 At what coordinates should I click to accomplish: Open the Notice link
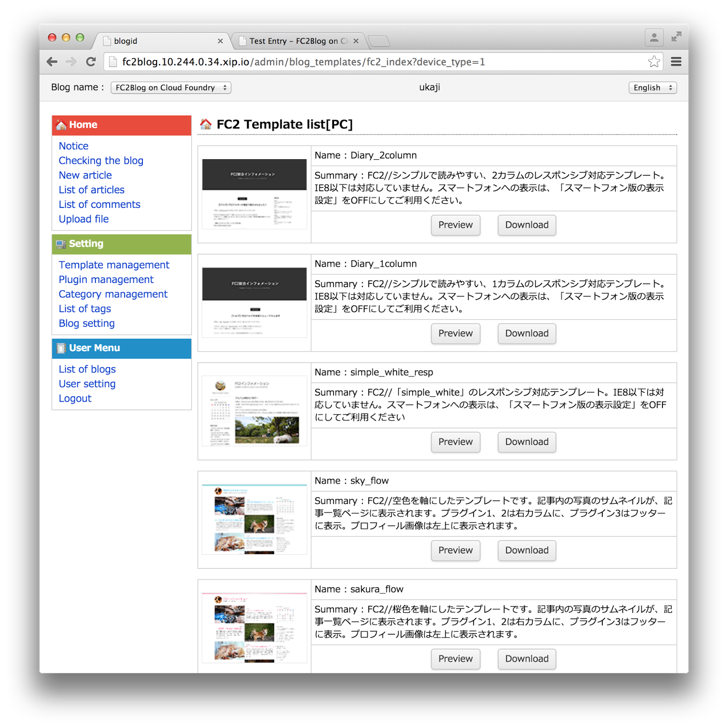click(74, 146)
